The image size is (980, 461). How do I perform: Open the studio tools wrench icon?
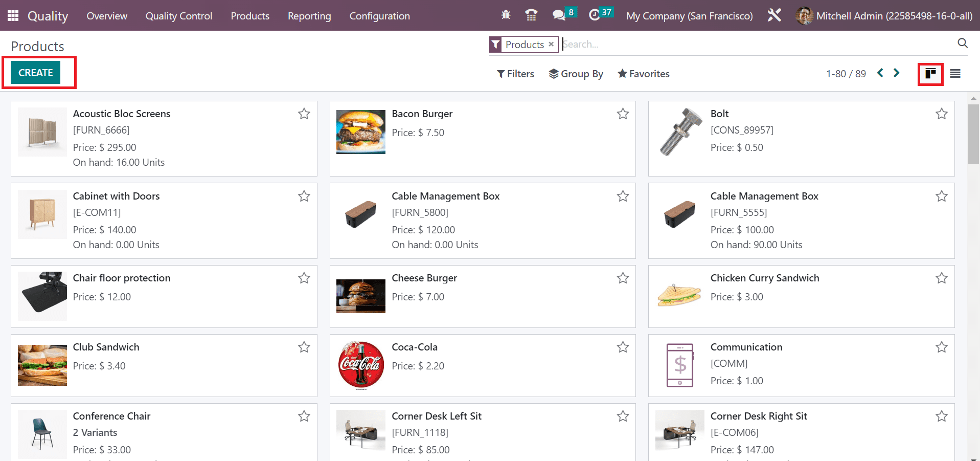[774, 15]
